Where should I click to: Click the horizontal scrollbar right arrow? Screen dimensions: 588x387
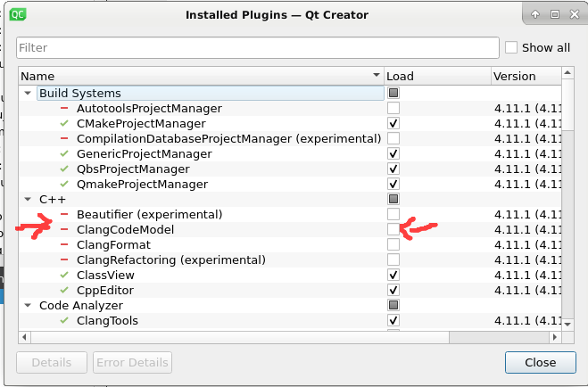pos(555,337)
